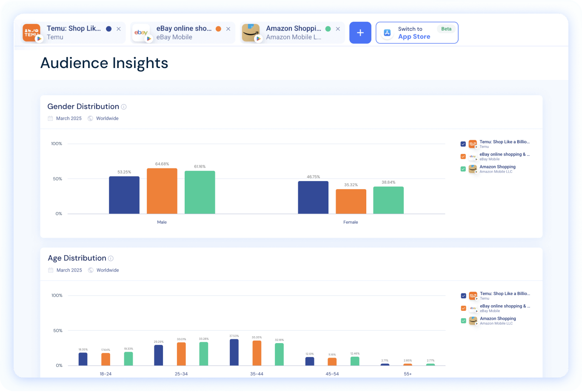Click the Temu app icon in the top bar
This screenshot has width=582, height=392.
31,32
